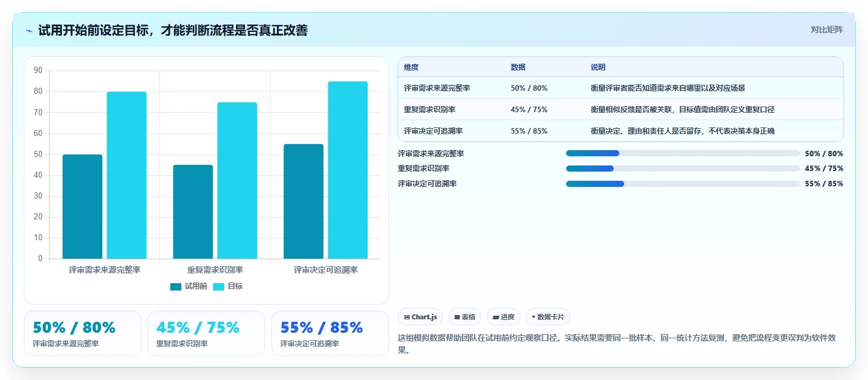Click table value 50% / 80%

coord(529,88)
